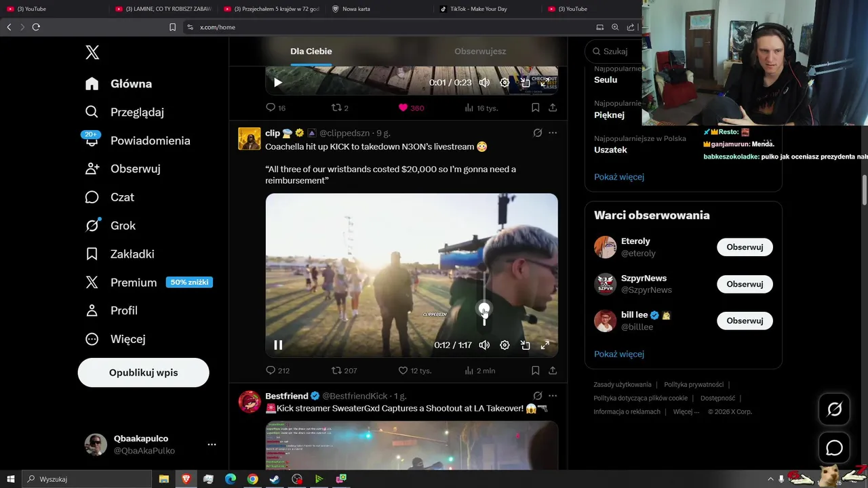Show more trends via Pokaż więcej under Uszatek
Viewport: 868px width, 488px height.
[x=619, y=177]
